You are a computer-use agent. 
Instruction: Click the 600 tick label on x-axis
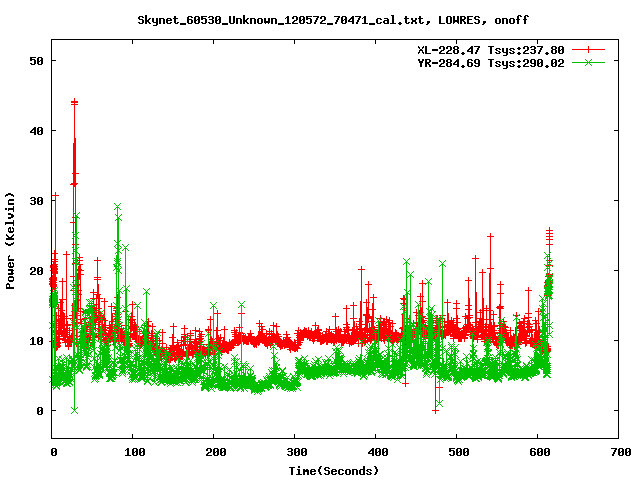pyautogui.click(x=537, y=453)
